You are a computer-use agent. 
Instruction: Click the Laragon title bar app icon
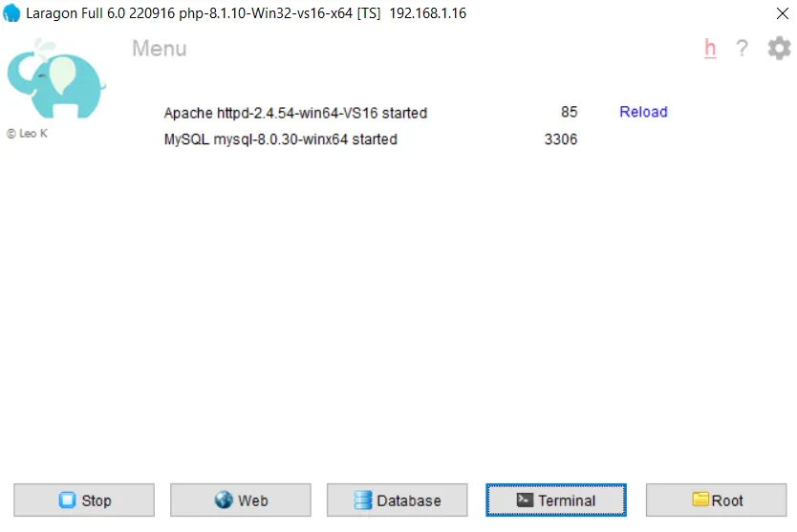11,13
